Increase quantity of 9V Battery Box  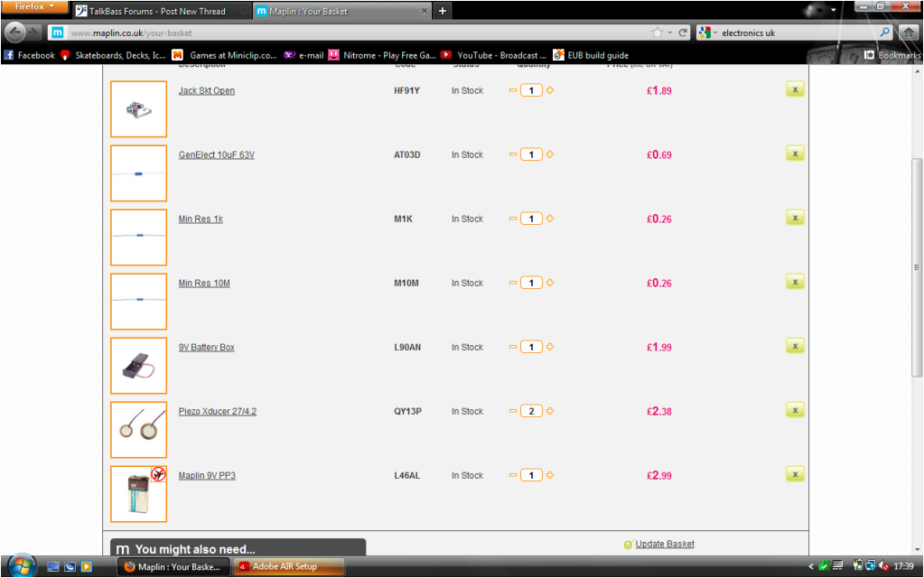[x=550, y=347]
